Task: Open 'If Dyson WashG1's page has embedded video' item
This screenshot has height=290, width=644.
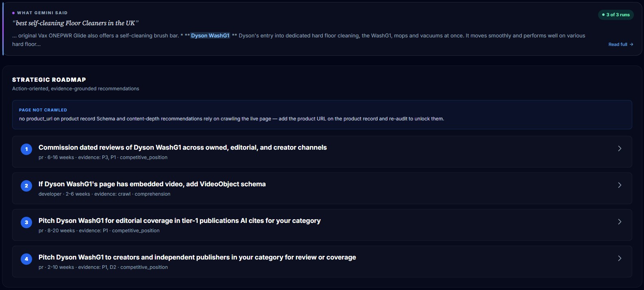Action: pyautogui.click(x=322, y=188)
